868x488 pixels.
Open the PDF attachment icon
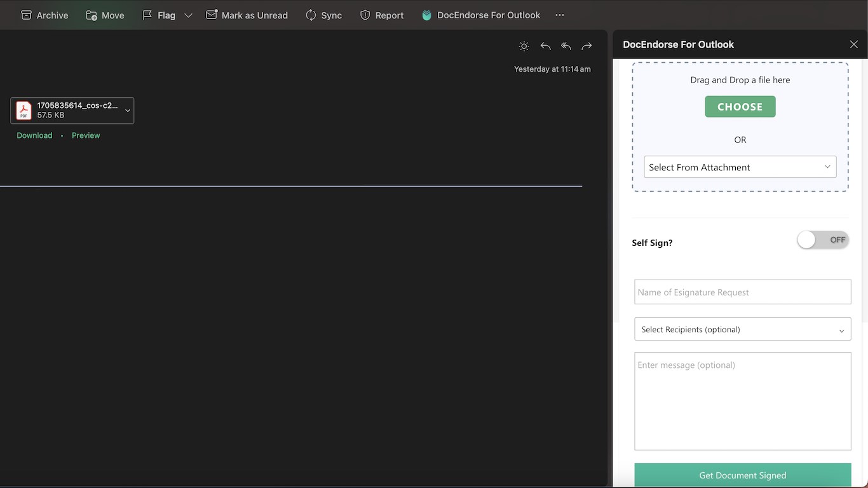24,111
